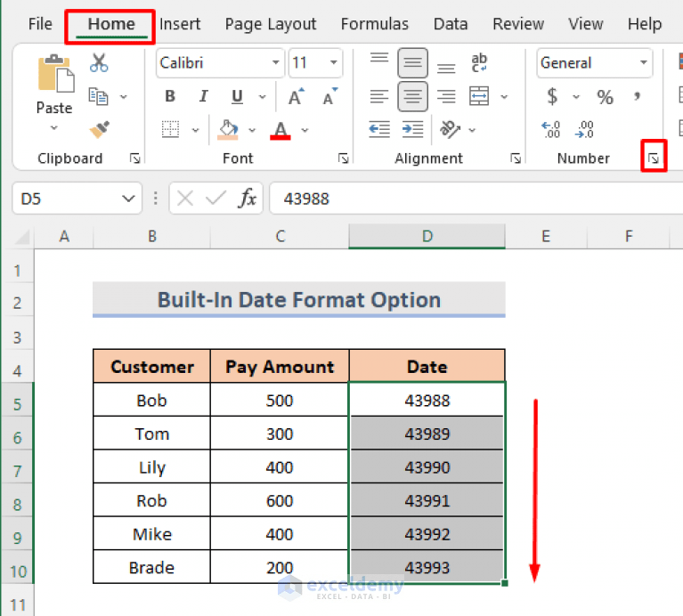Confirm the entry with the checkmark icon
Screen dimensions: 683x616
click(x=216, y=199)
